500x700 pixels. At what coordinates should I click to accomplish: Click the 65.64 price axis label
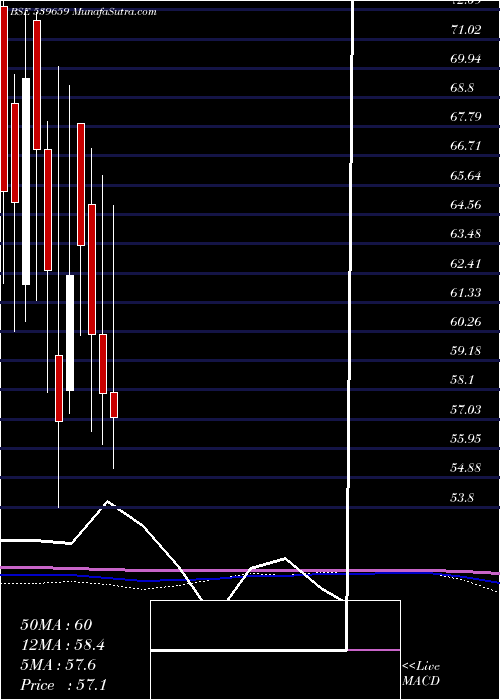coord(466,176)
